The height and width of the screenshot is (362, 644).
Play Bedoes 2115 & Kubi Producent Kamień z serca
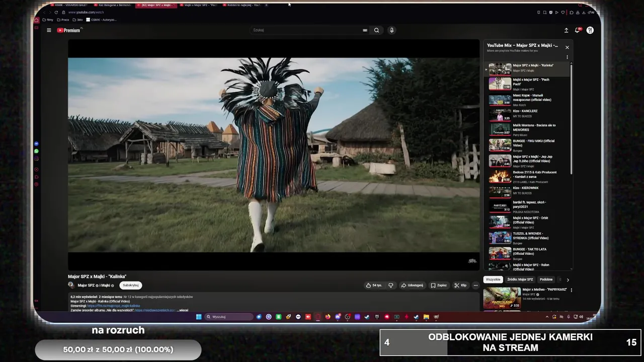(x=528, y=176)
